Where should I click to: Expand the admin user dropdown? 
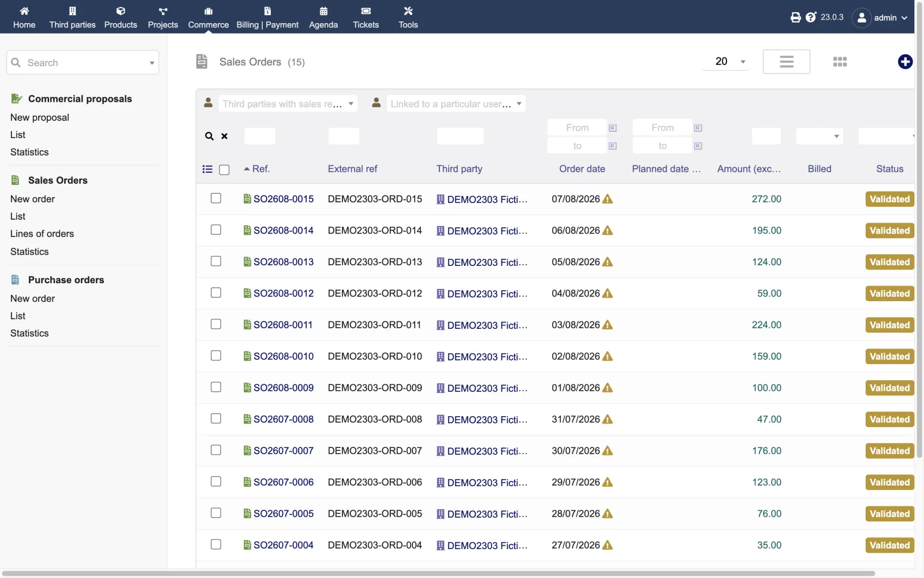click(880, 17)
